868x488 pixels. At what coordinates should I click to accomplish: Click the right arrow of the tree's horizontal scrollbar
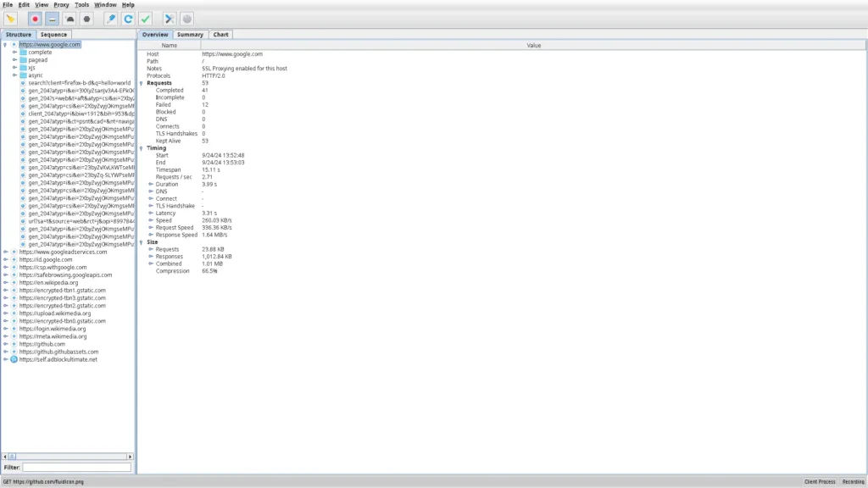point(130,457)
